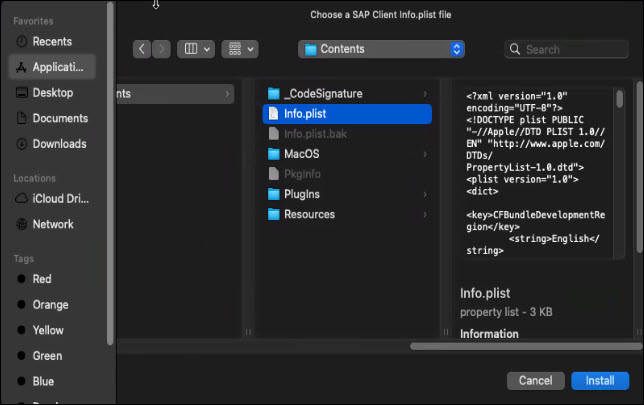Viewport: 644px width, 405px height.
Task: Click the column resize handle after file list
Action: click(x=446, y=332)
